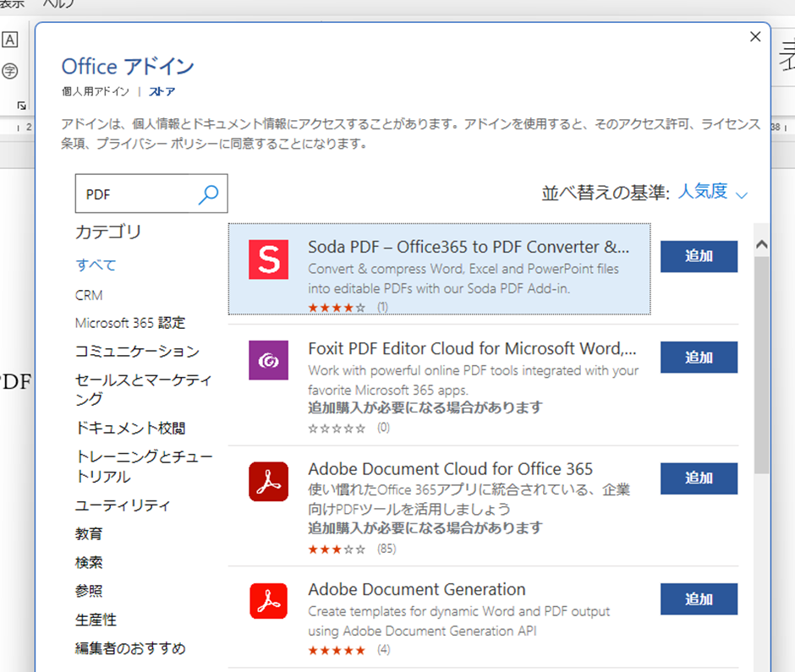This screenshot has width=795, height=672.
Task: Select the セールスとマーケティング category
Action: click(x=144, y=389)
